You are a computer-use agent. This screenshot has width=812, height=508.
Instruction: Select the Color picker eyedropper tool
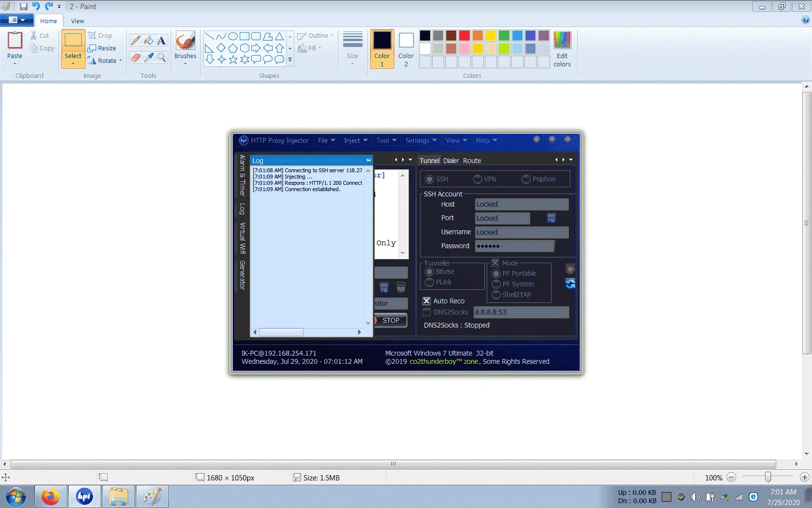tap(149, 57)
